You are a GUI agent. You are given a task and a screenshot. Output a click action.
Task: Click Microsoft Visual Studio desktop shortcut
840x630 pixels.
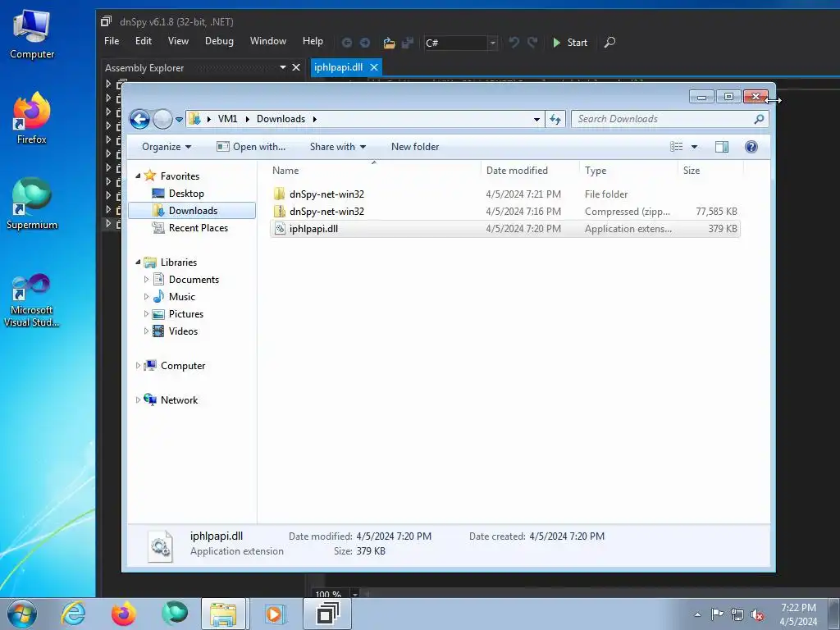coord(32,300)
